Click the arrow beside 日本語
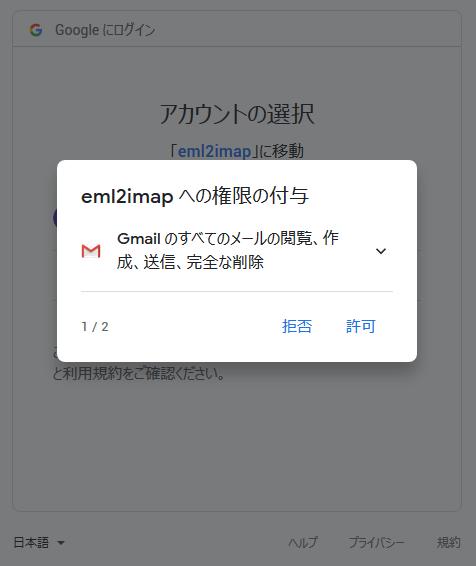Image resolution: width=476 pixels, height=566 pixels. [61, 543]
